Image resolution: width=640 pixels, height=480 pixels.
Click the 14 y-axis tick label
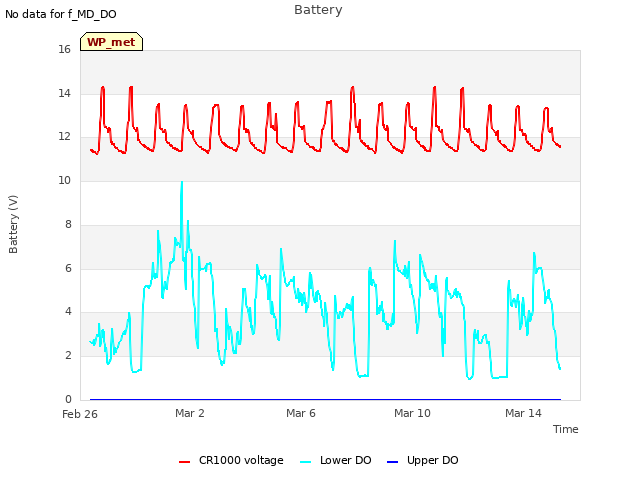[64, 93]
